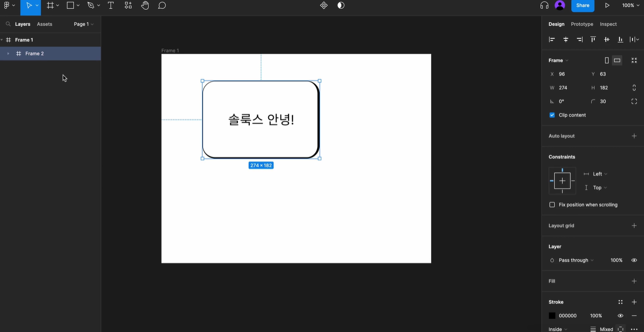Align vertical centers
The image size is (644, 332).
(x=607, y=40)
